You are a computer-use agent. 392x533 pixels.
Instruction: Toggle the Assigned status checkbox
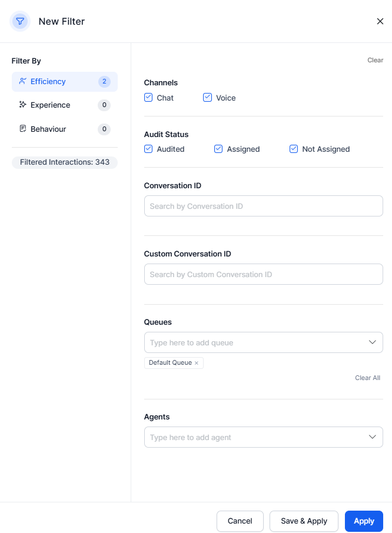[218, 149]
